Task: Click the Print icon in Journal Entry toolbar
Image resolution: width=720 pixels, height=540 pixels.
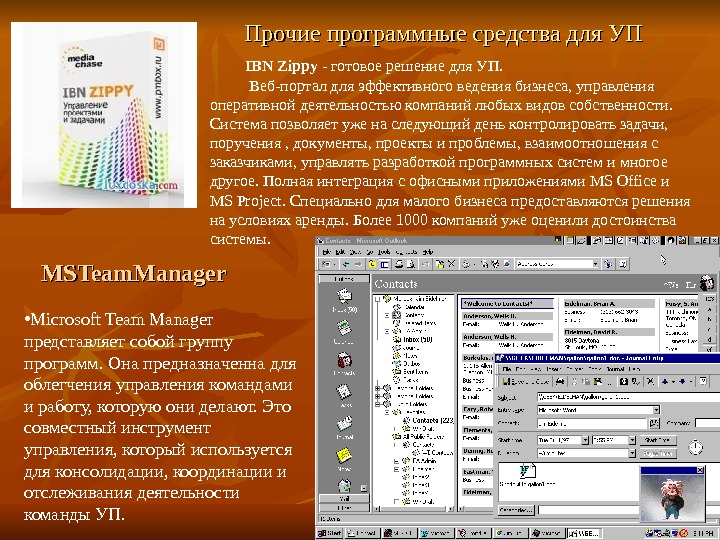Action: (560, 381)
